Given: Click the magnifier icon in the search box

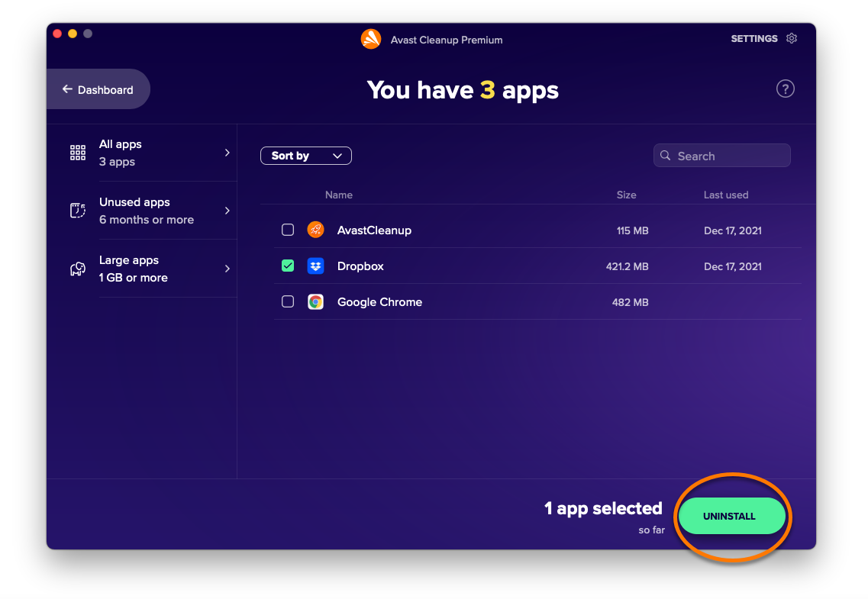Looking at the screenshot, I should pos(666,156).
